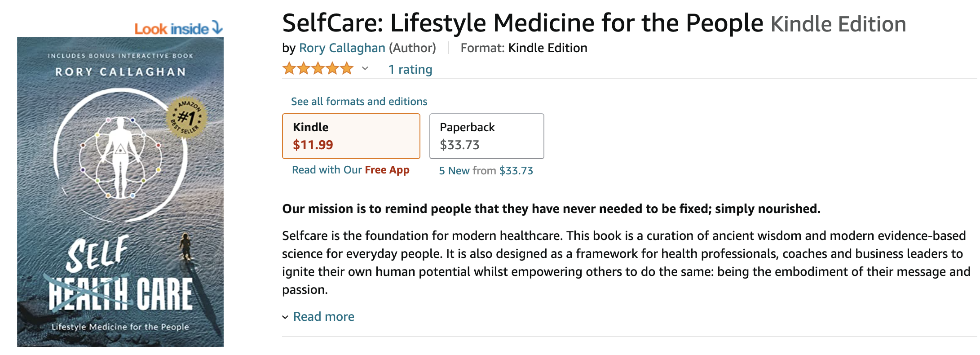Click the Amazon #1 Best Seller badge
This screenshot has height=355, width=980.
click(187, 118)
